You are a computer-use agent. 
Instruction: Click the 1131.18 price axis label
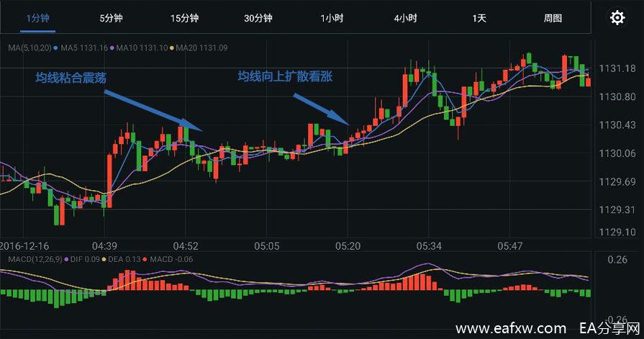[617, 68]
